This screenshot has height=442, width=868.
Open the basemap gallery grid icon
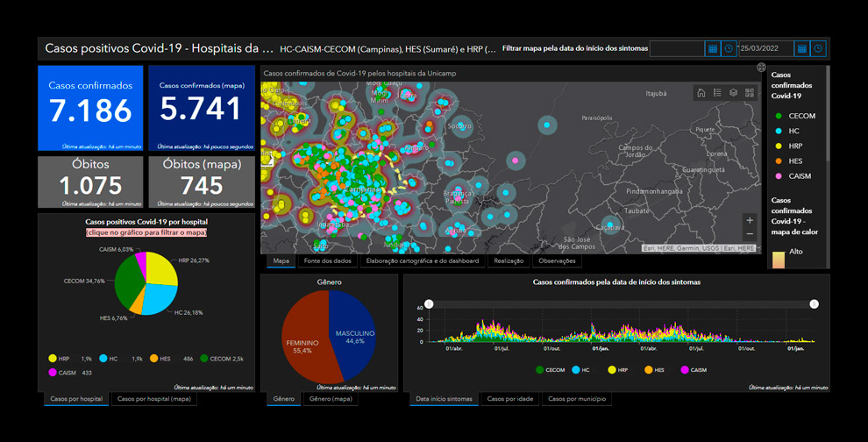click(x=750, y=93)
